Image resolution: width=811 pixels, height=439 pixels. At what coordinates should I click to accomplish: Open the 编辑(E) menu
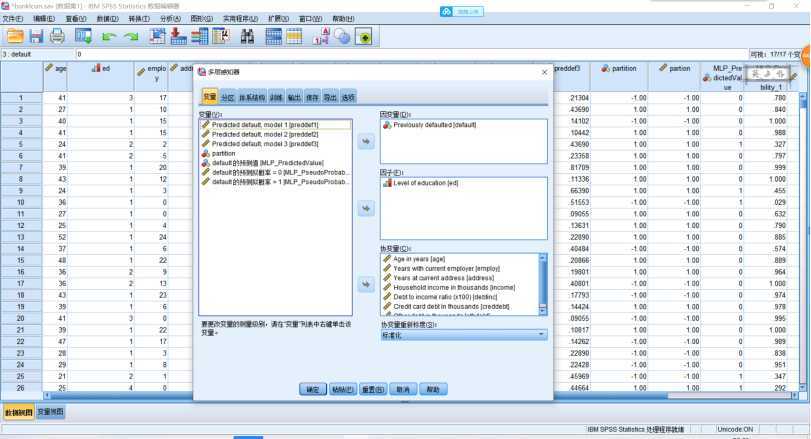point(44,19)
